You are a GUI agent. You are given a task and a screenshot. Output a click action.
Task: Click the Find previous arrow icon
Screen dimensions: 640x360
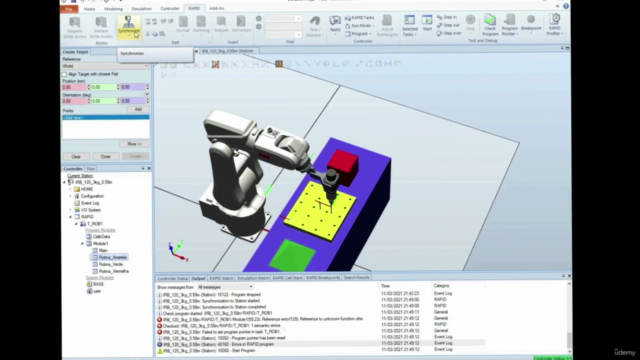tap(258, 19)
